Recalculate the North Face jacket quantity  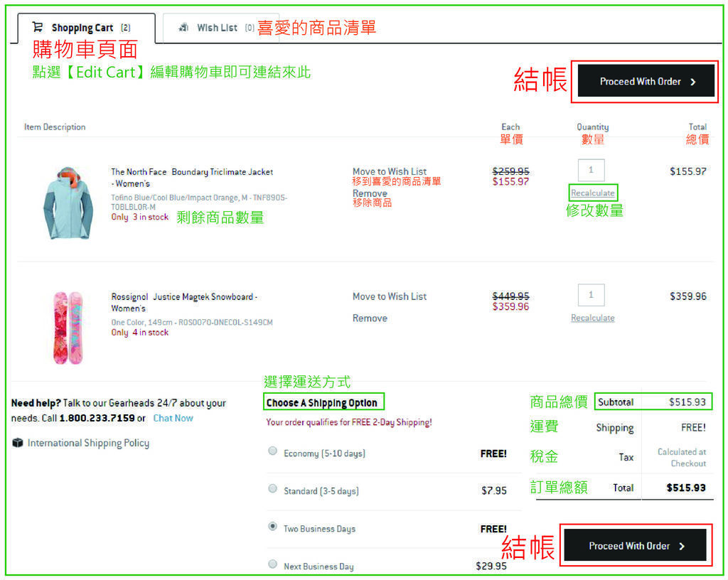click(x=593, y=193)
